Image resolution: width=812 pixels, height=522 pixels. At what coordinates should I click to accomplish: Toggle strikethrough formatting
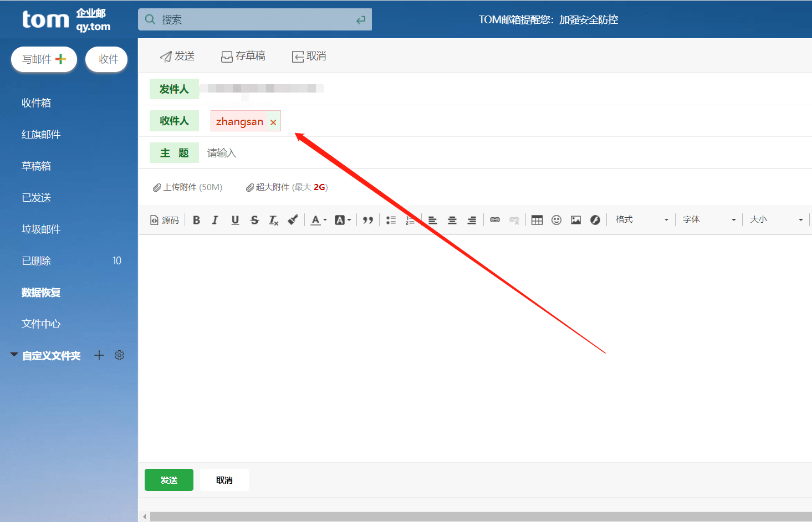(x=254, y=219)
